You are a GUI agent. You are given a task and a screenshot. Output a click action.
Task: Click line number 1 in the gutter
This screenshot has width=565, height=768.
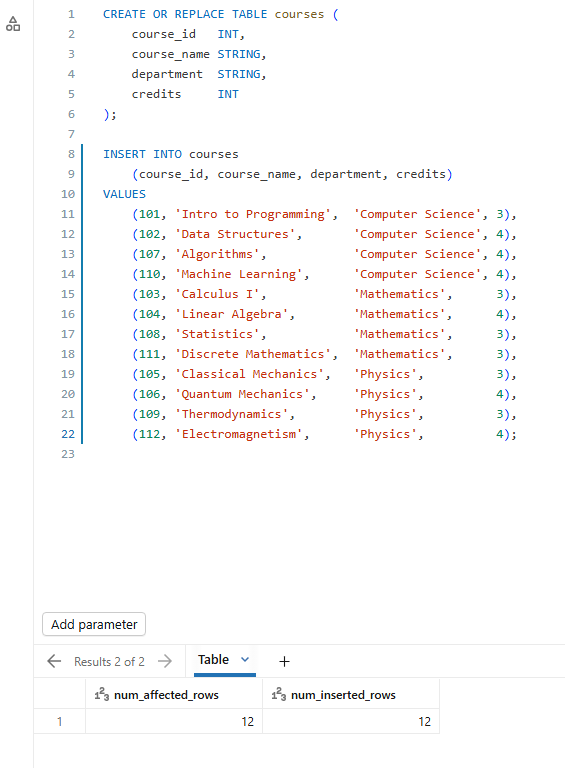(71, 14)
